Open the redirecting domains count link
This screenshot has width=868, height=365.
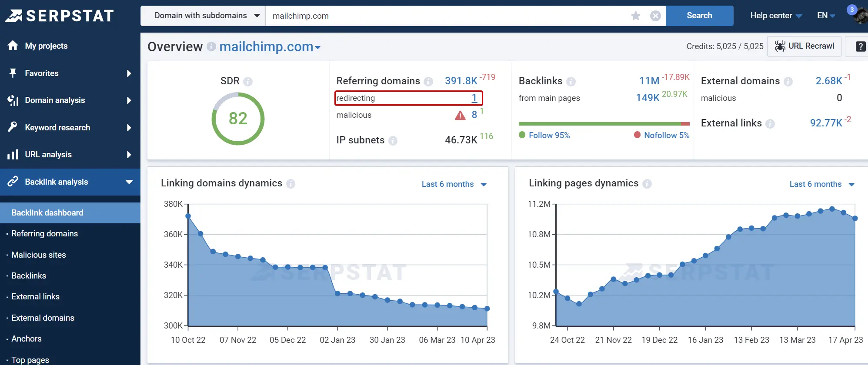point(474,98)
